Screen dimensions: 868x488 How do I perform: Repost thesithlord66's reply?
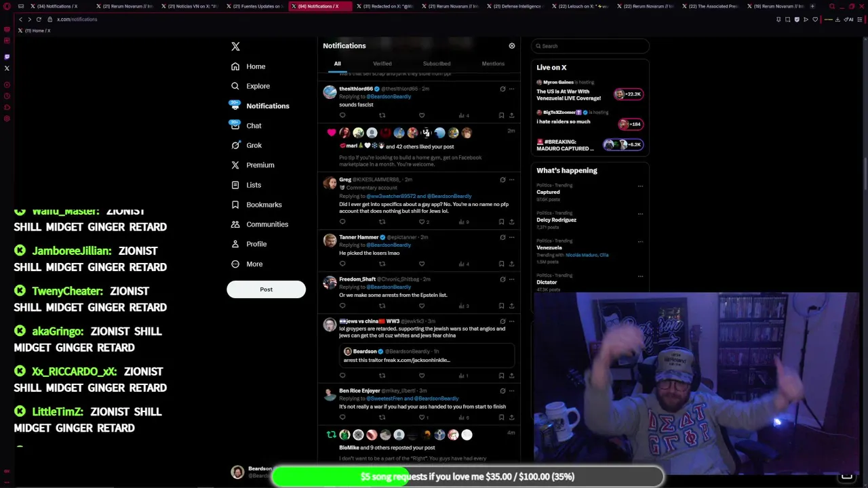click(382, 115)
